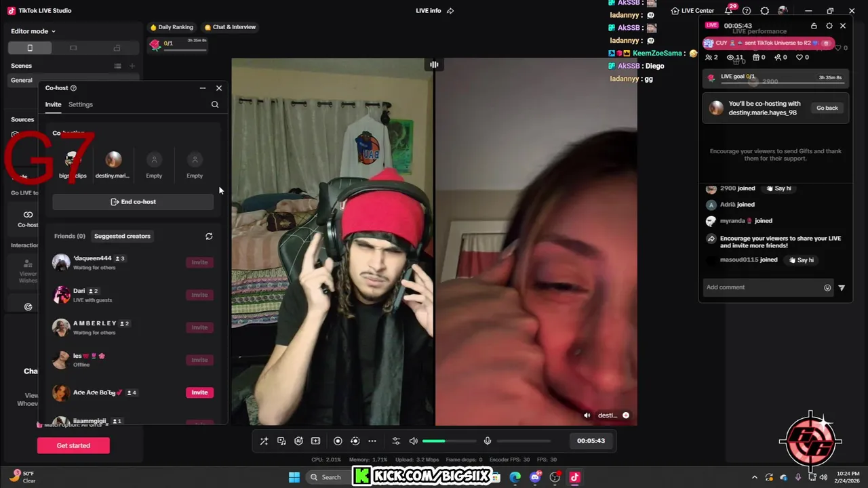The width and height of the screenshot is (868, 488).
Task: Switch to Friends (0) tab
Action: coord(70,236)
